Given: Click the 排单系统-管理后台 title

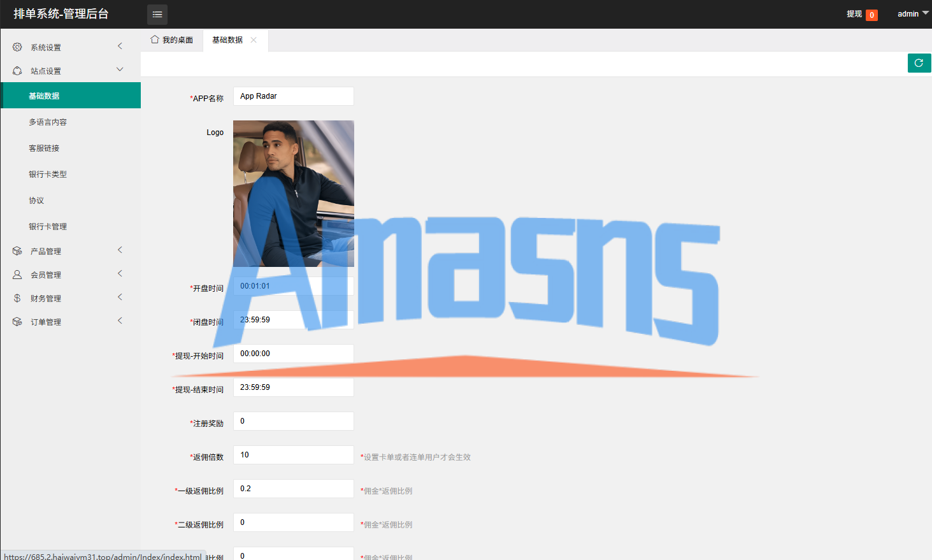Looking at the screenshot, I should (61, 14).
